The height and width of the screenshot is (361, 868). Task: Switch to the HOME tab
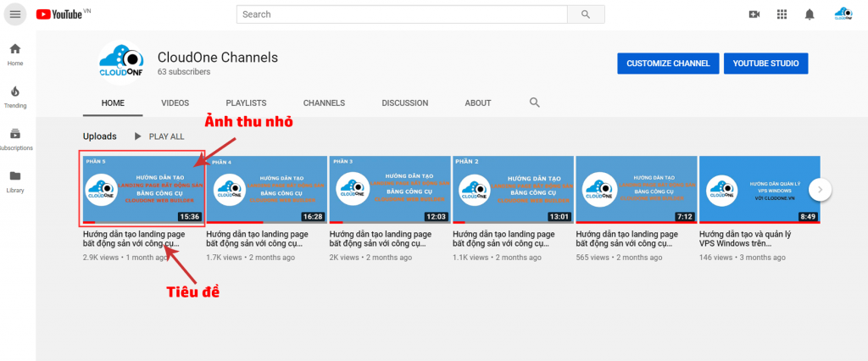[113, 103]
